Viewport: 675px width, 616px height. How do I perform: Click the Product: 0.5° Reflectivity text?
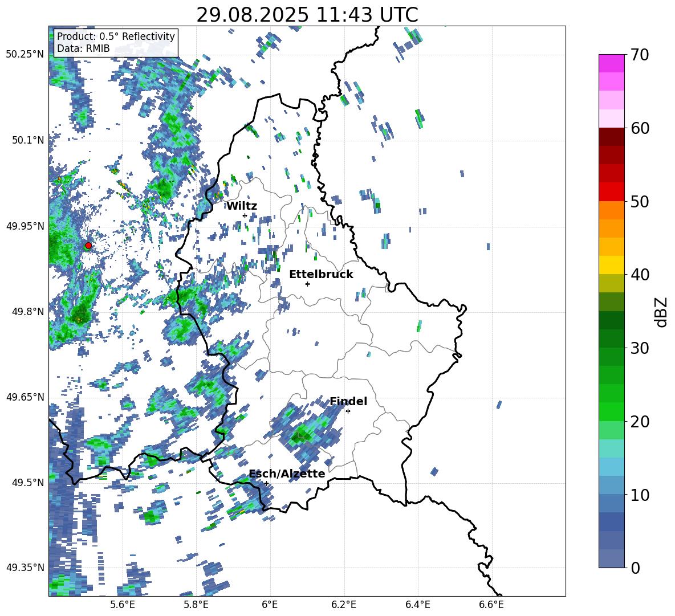116,36
